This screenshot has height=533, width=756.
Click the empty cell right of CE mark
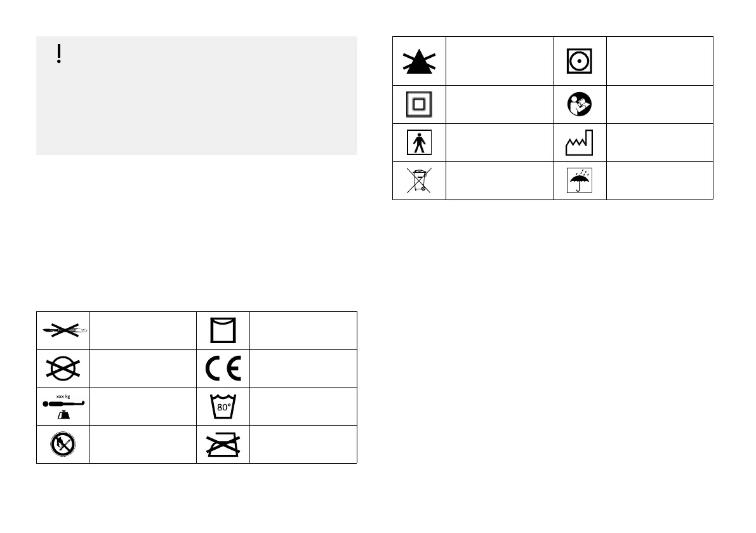click(x=303, y=368)
